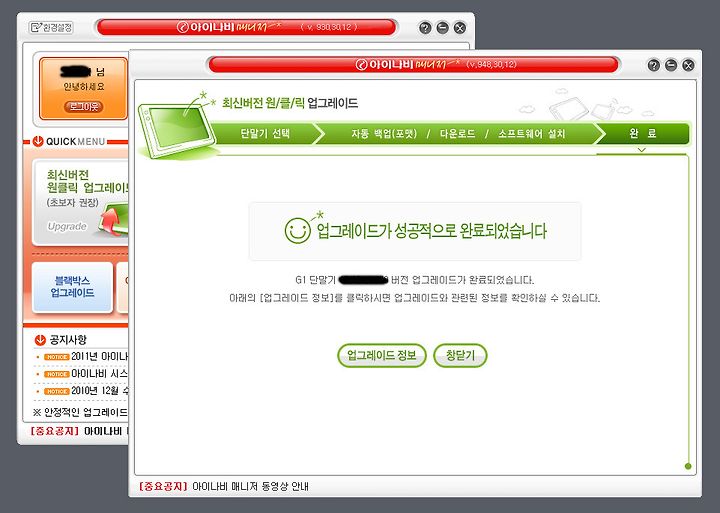The image size is (720, 513).
Task: Click version text v.948,30,12
Action: [491, 65]
